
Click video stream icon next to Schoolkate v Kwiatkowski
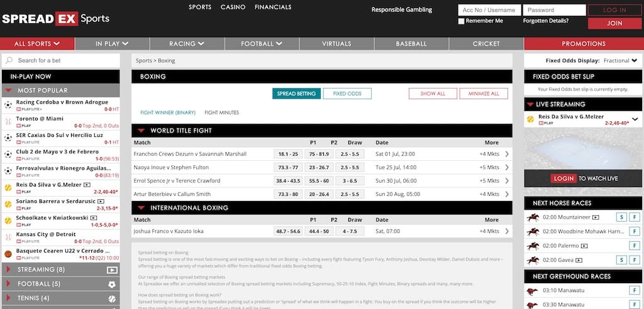pyautogui.click(x=94, y=218)
